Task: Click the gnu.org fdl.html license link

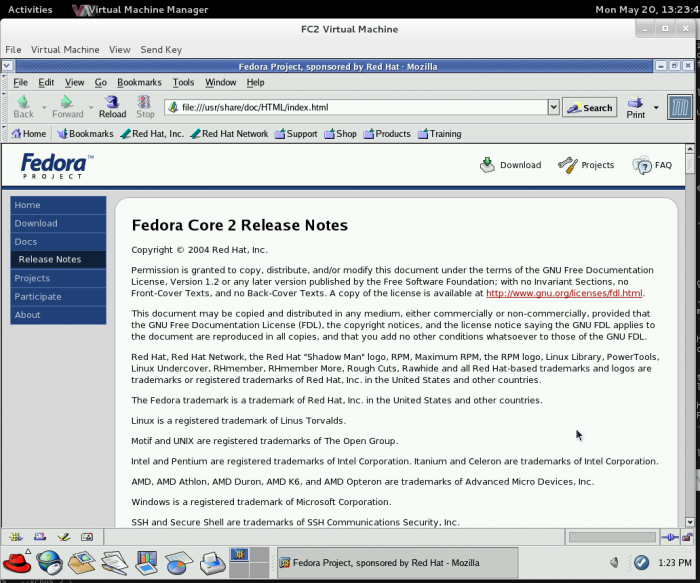Action: [x=564, y=293]
